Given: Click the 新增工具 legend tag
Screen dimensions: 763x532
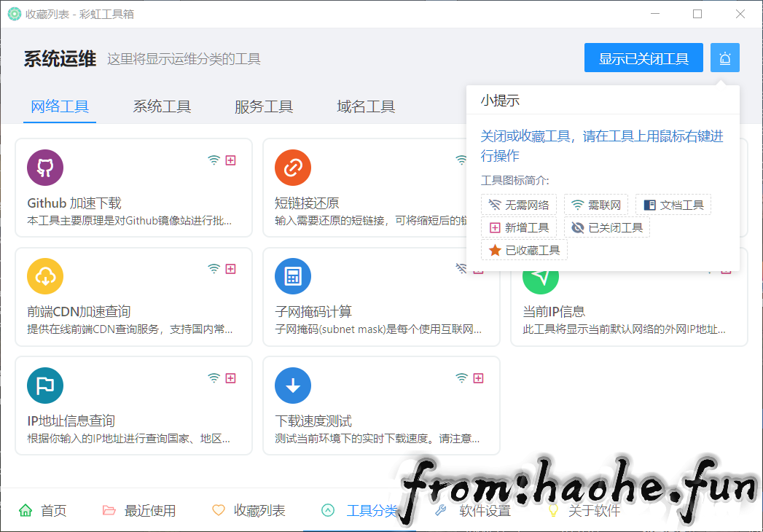Looking at the screenshot, I should 519,228.
